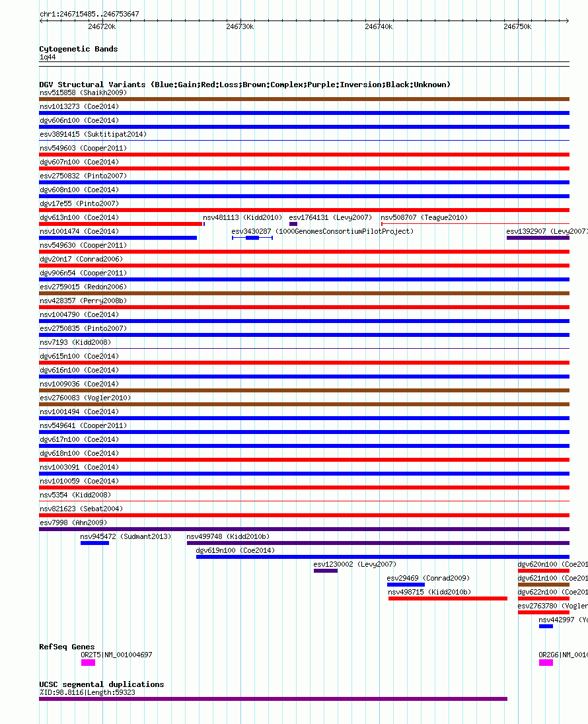Select the nsv1013273 (Coe2014) blue gain bar
This screenshot has width=588, height=724.
[304, 113]
